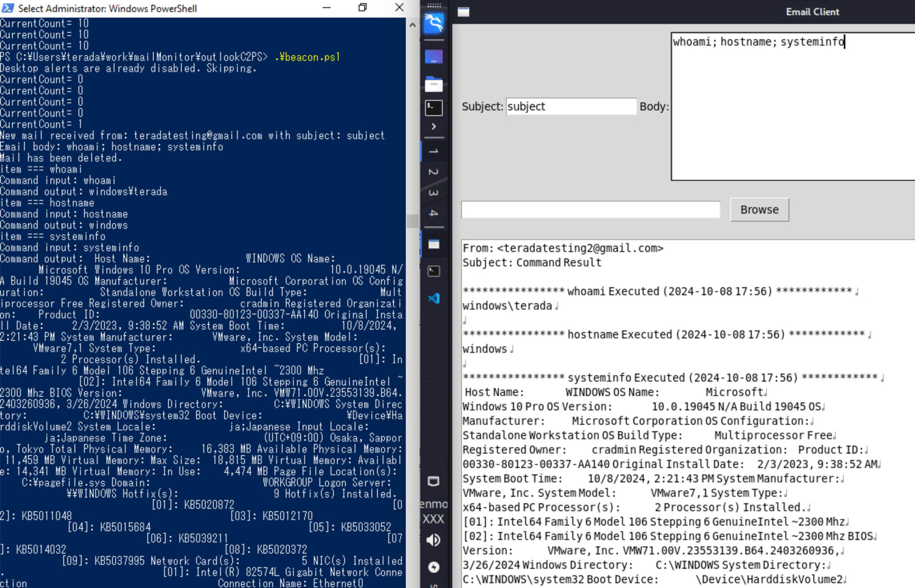
Task: Switch to workspace 3
Action: tap(433, 193)
